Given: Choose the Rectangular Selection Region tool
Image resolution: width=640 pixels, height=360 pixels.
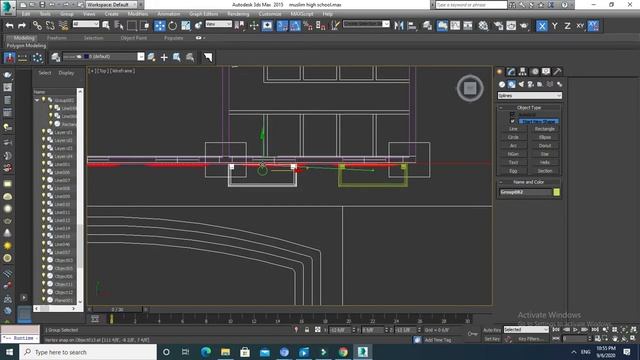Looking at the screenshot, I should tap(132, 26).
